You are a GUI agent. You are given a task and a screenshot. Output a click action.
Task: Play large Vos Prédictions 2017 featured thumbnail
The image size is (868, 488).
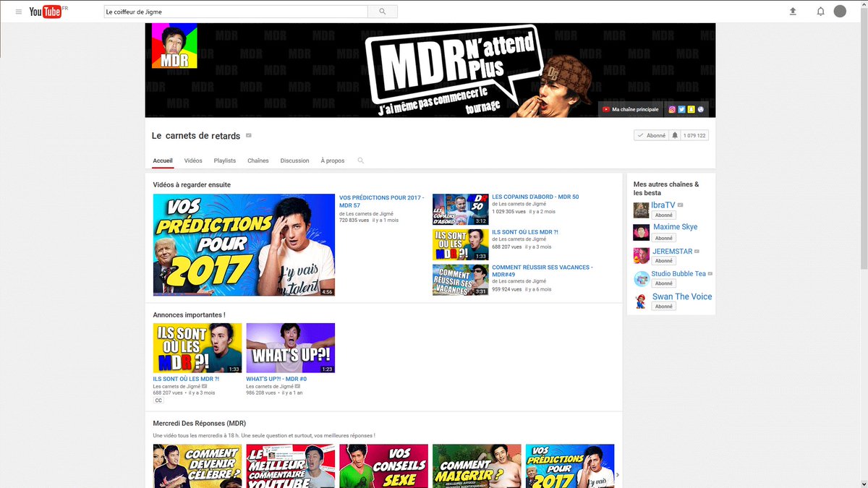click(x=244, y=244)
